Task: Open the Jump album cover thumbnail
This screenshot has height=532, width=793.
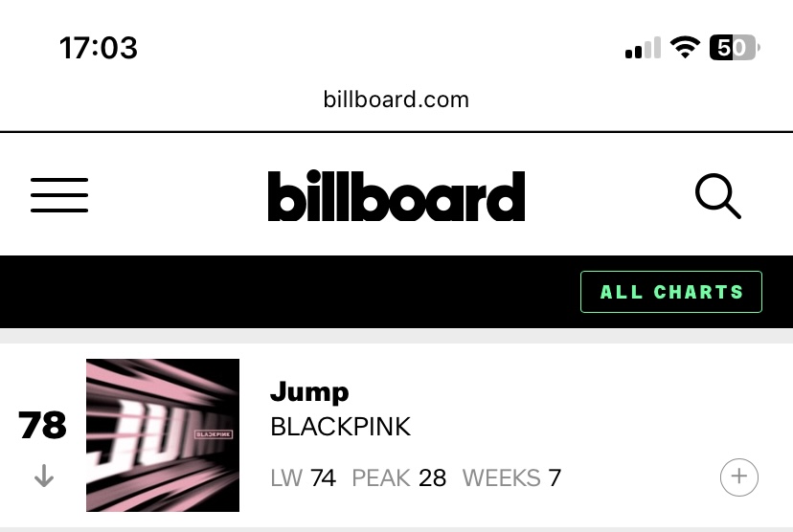Action: pos(163,435)
